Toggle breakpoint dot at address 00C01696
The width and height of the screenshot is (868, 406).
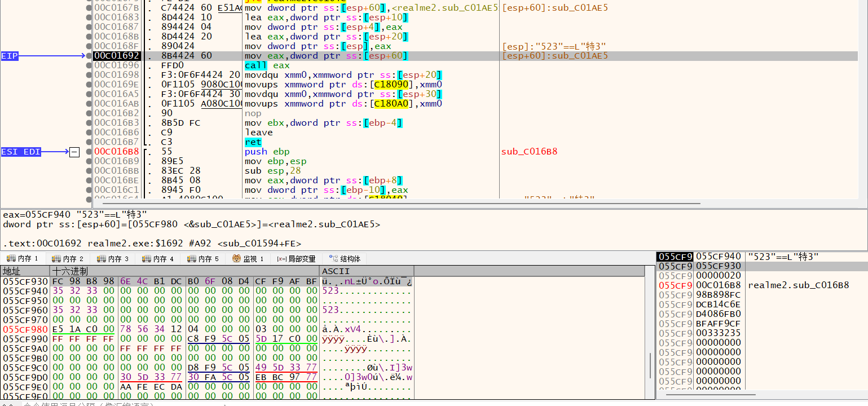click(89, 65)
